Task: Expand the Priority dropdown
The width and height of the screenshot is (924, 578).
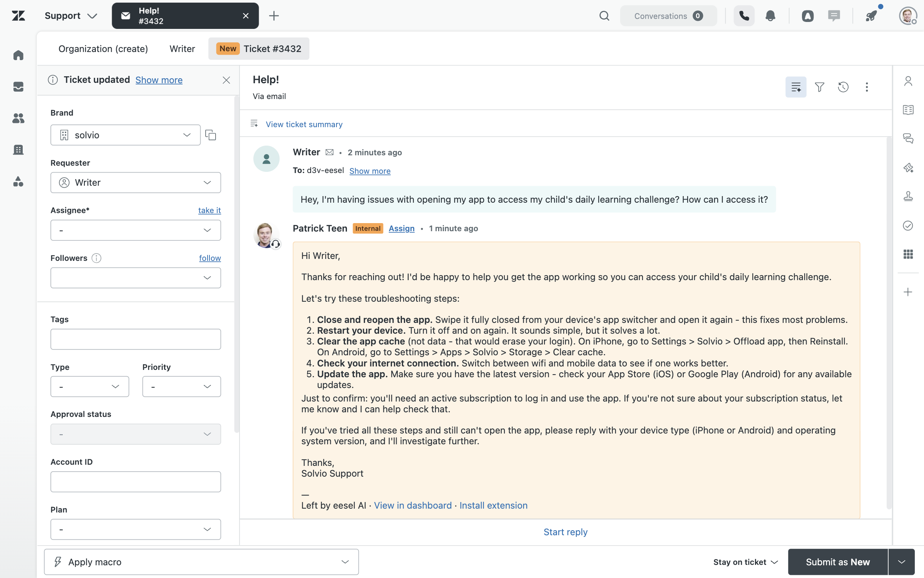Action: [182, 386]
